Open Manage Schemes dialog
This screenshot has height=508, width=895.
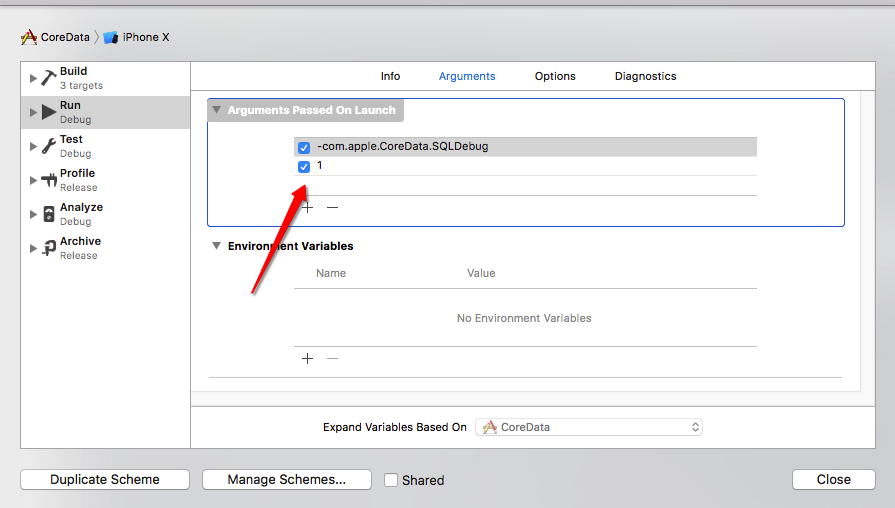tap(287, 479)
